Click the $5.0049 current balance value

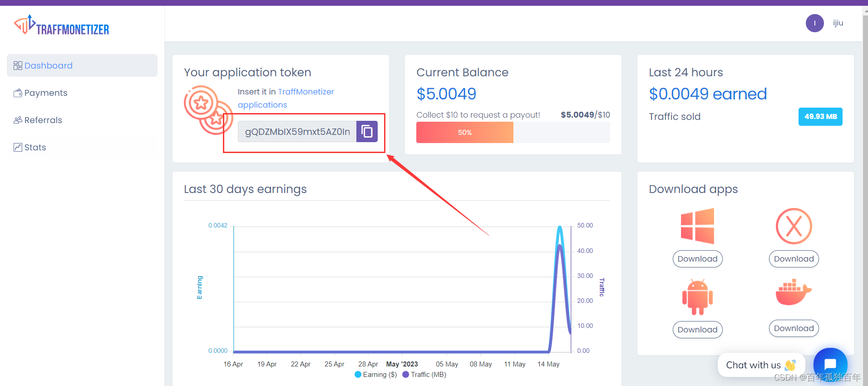point(446,94)
